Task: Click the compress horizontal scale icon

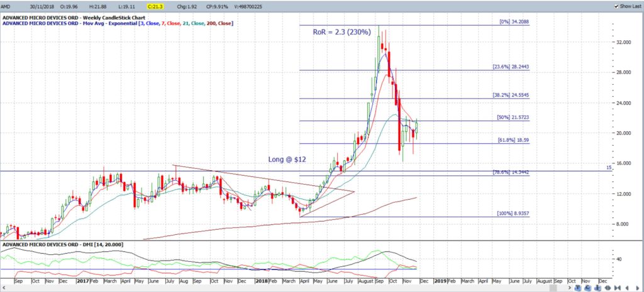Action: pyautogui.click(x=618, y=288)
